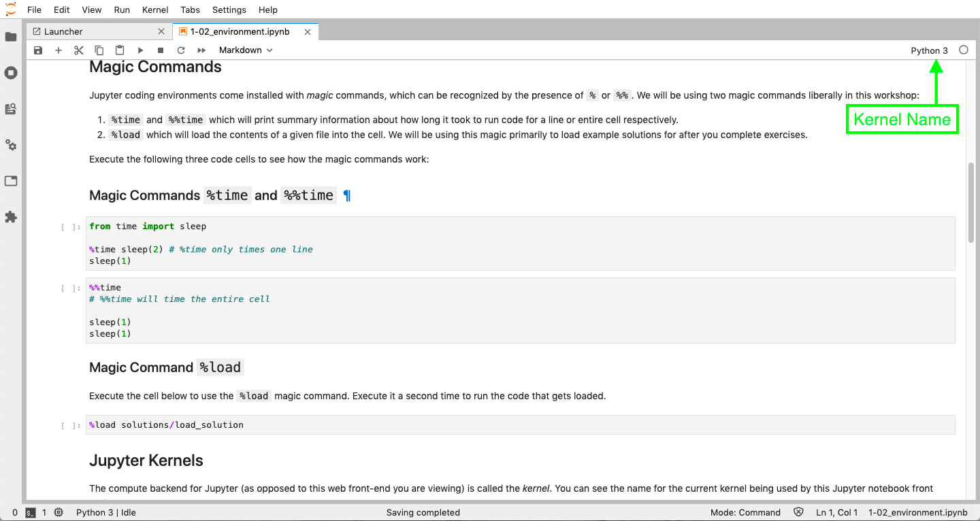
Task: Close the 1-02_environment.ipynb tab
Action: coord(308,32)
